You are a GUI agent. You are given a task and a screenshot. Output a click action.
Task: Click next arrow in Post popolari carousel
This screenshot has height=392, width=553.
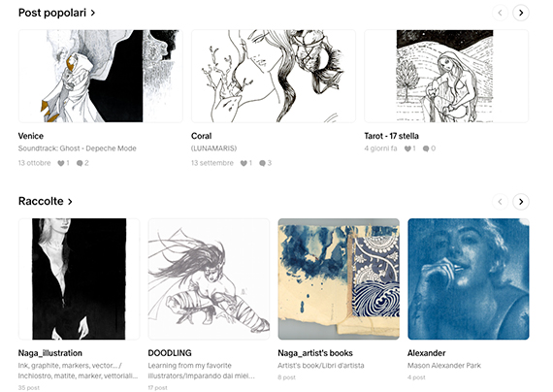pyautogui.click(x=521, y=13)
